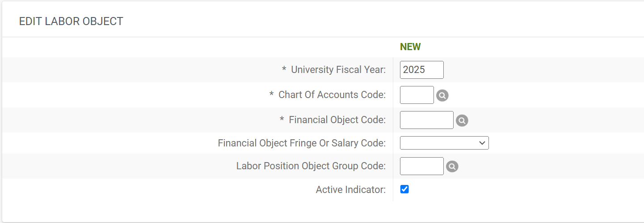The height and width of the screenshot is (223, 644).
Task: Open Labor Position Object Group Code lookup
Action: coord(452,167)
